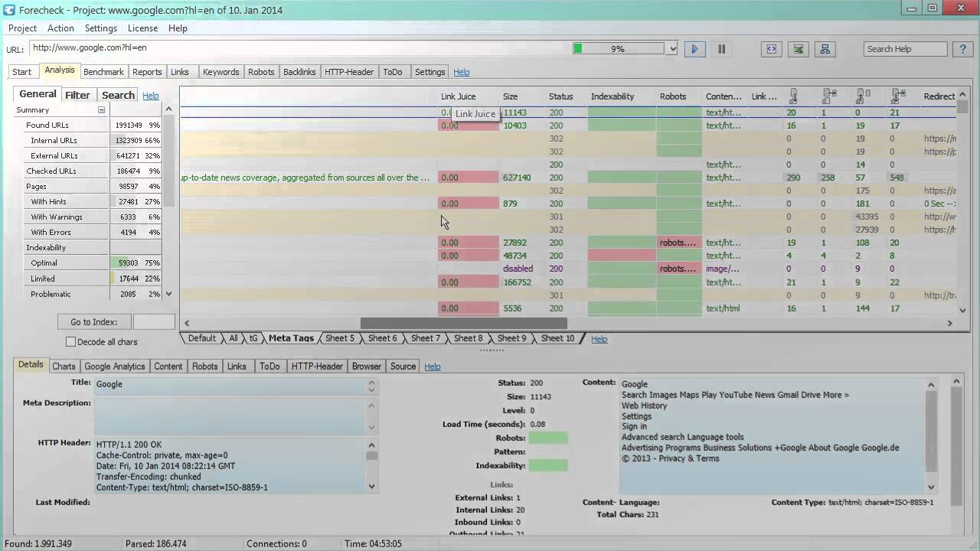Sort by the Robots column header
This screenshot has width=980, height=551.
pos(673,96)
